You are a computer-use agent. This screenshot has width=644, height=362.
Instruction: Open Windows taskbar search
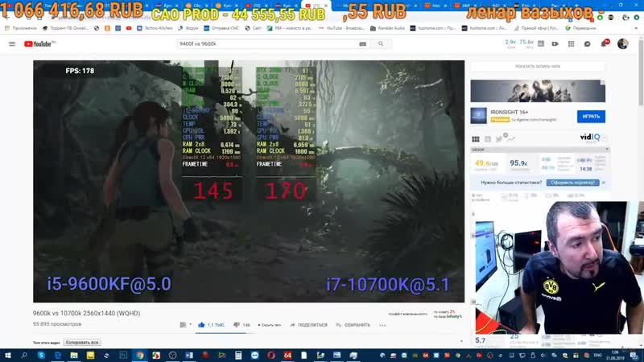(24, 356)
